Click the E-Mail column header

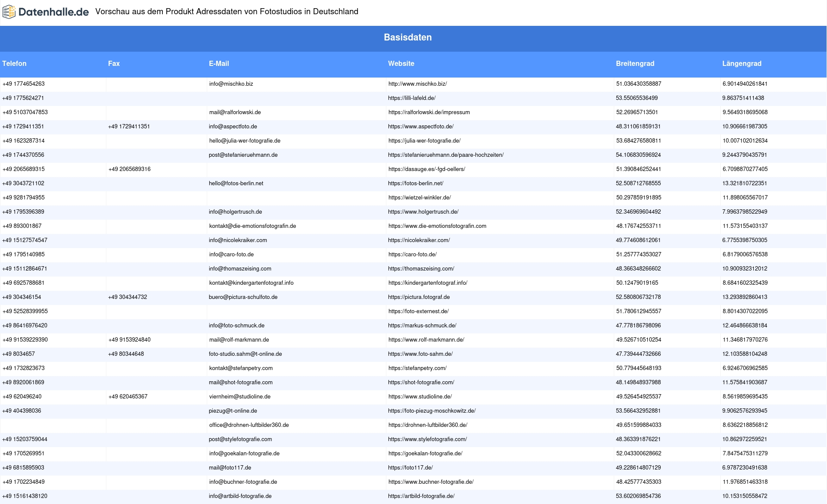(x=219, y=63)
